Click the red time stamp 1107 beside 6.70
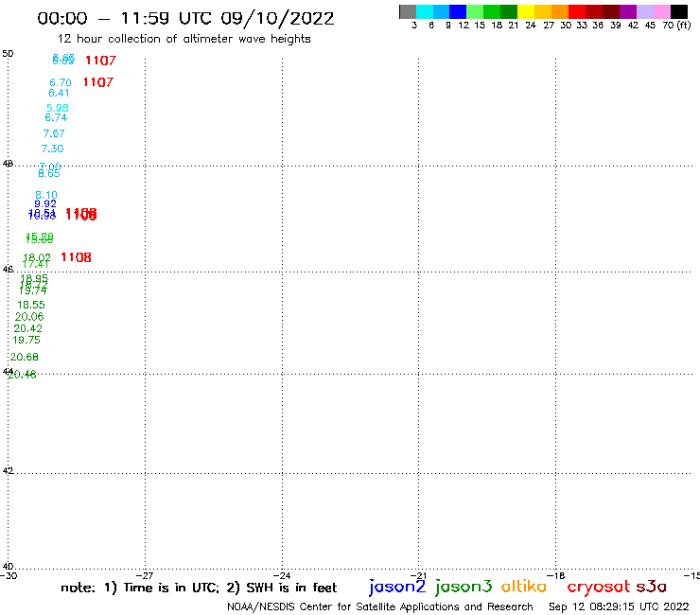 pos(98,82)
